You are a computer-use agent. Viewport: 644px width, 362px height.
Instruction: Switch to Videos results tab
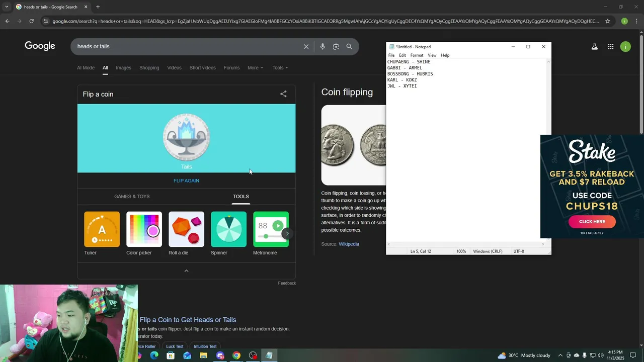[174, 68]
